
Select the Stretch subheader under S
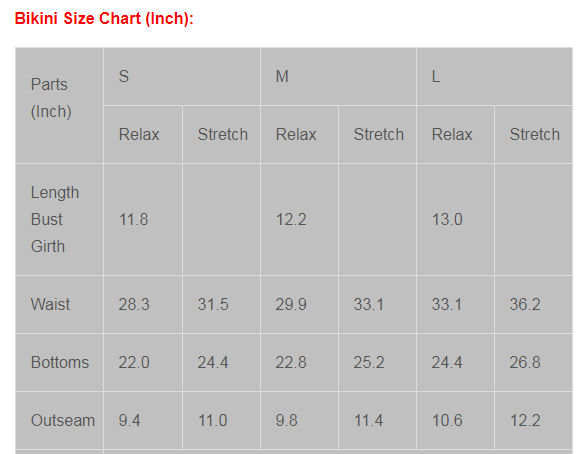click(221, 134)
